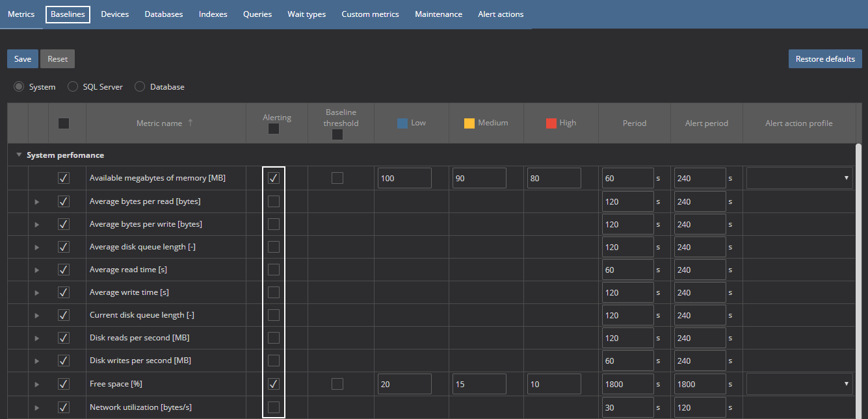Toggle Baseline threshold checkbox for Available memory
The height and width of the screenshot is (419, 868).
pos(337,178)
